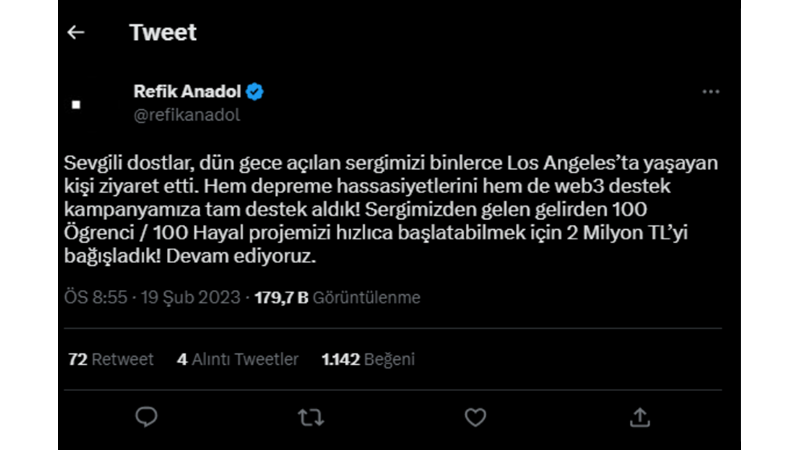
Task: Click the Tweet page heading
Action: 163,33
